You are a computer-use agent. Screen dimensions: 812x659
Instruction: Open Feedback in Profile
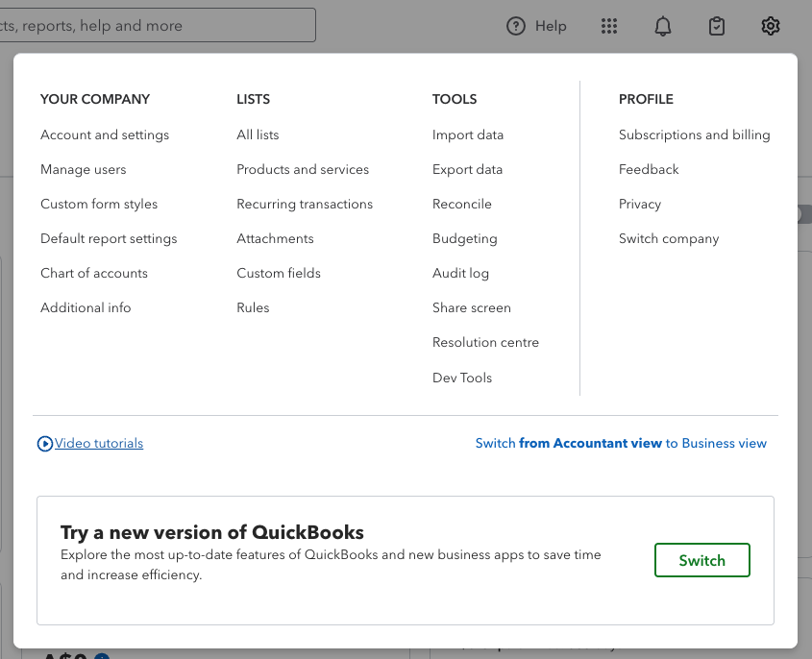point(649,169)
